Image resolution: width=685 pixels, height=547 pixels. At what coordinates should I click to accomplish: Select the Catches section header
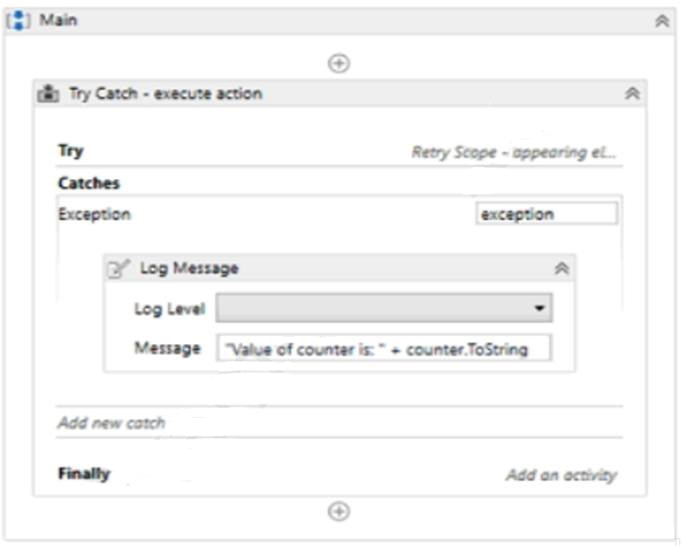pos(89,183)
